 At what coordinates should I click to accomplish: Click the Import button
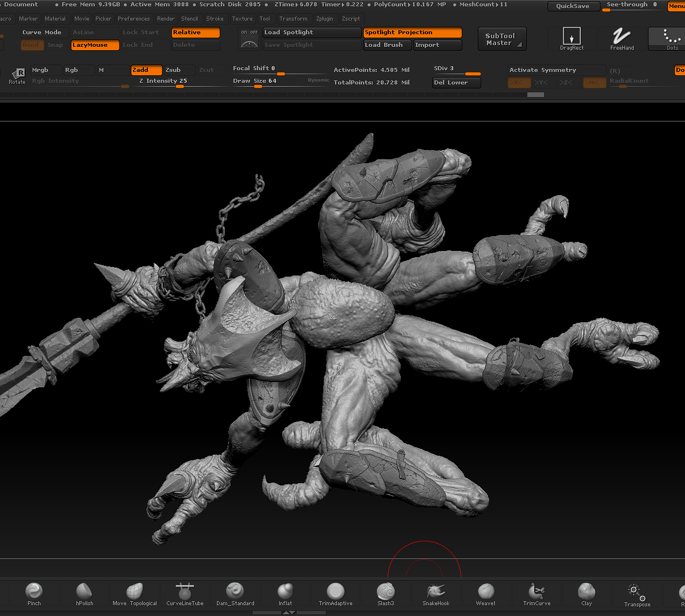point(438,45)
